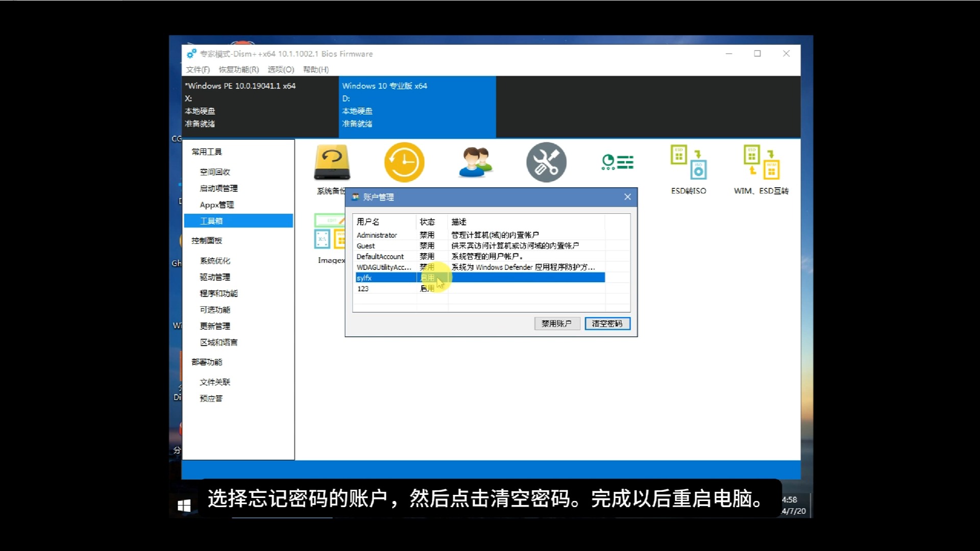Click the green checklist boot tool icon

617,162
